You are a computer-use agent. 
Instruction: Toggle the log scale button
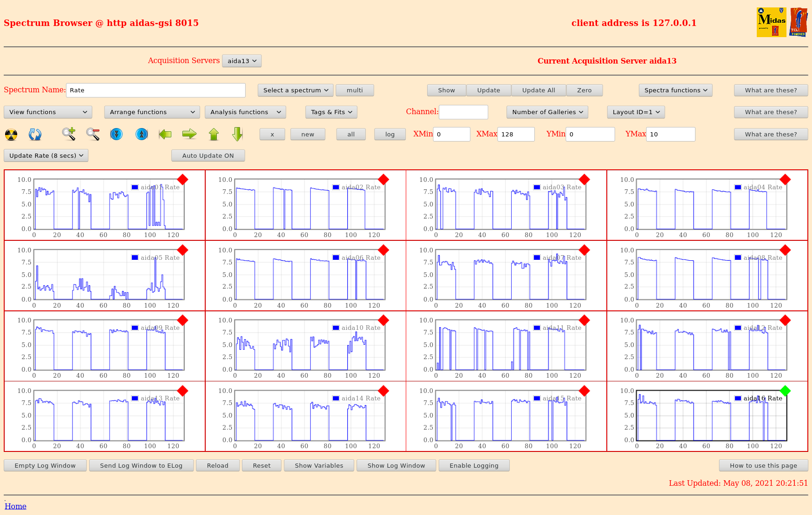click(390, 135)
